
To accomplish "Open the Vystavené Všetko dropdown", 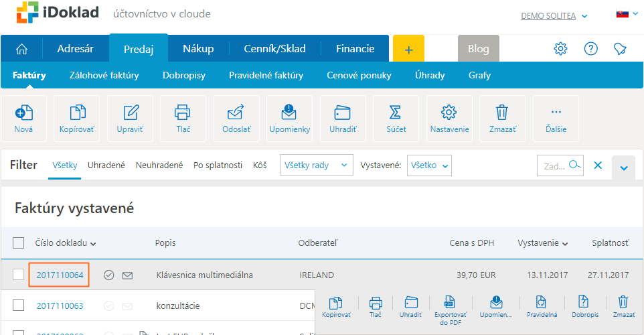I will coord(429,165).
